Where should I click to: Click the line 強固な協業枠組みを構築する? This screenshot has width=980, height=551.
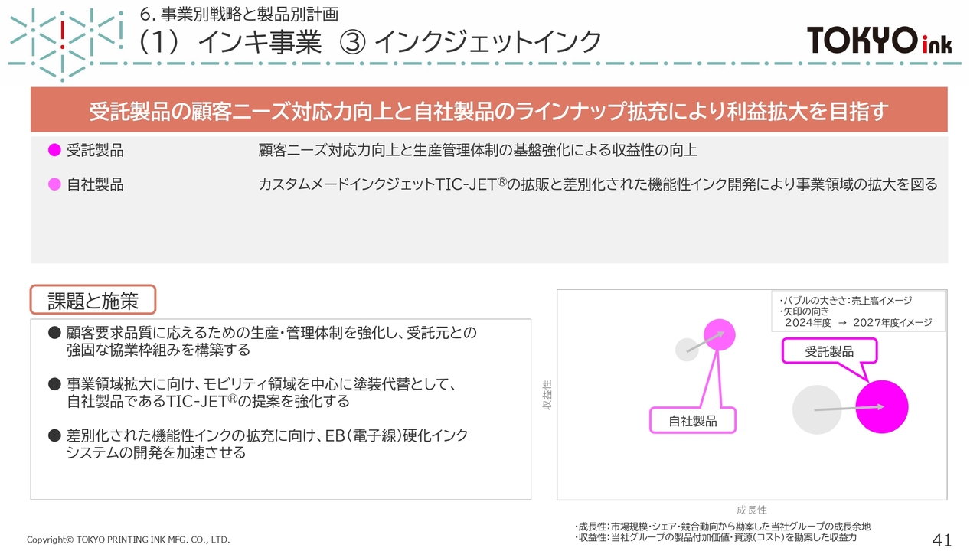[x=158, y=350]
